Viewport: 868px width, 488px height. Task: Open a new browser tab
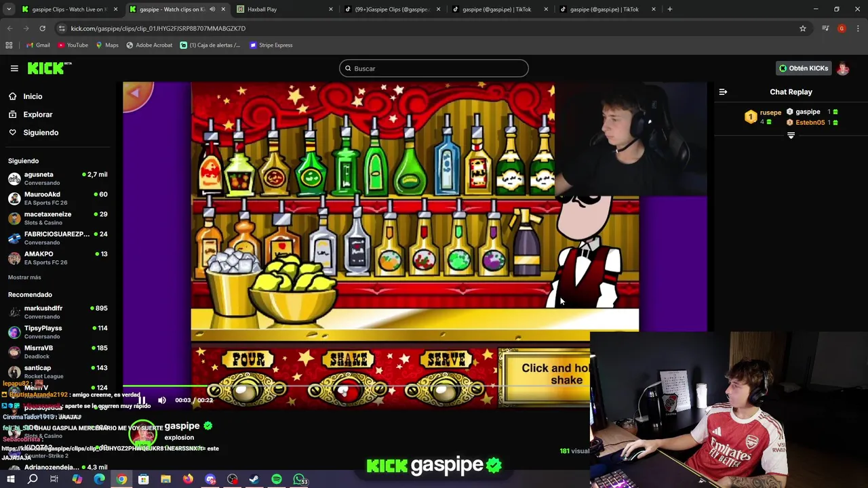(x=669, y=9)
